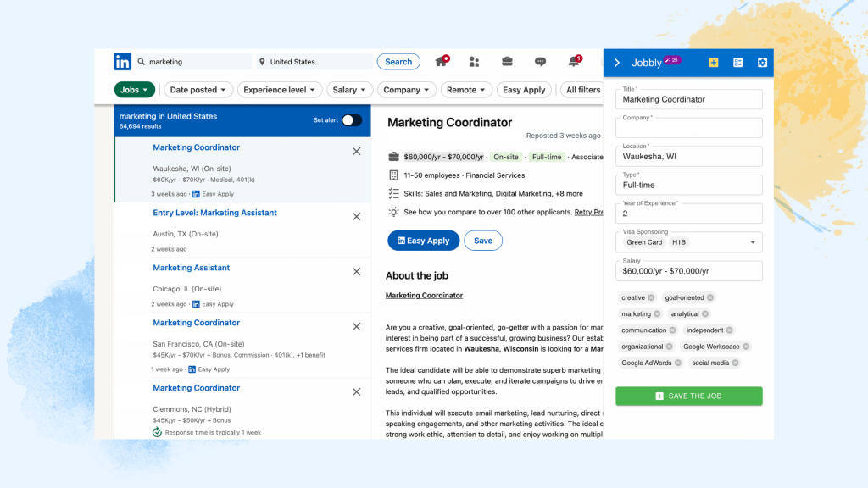This screenshot has width=868, height=488.
Task: Open the My Network icon
Action: [x=474, y=61]
